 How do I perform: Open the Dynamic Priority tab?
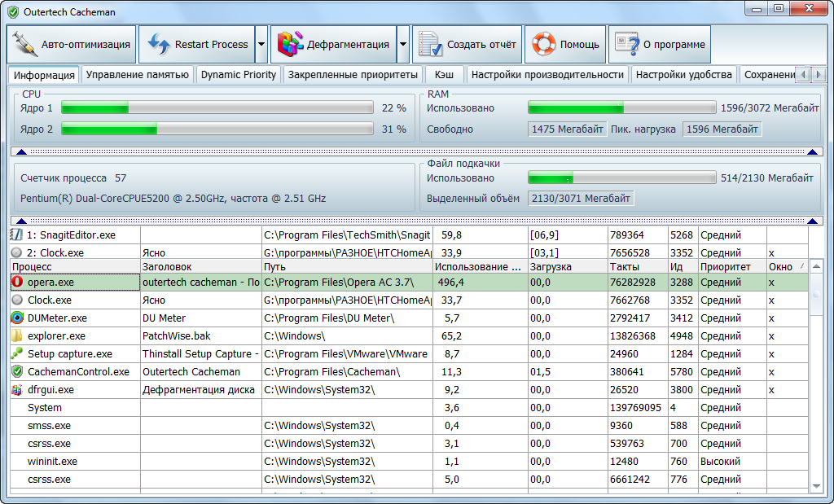click(239, 74)
